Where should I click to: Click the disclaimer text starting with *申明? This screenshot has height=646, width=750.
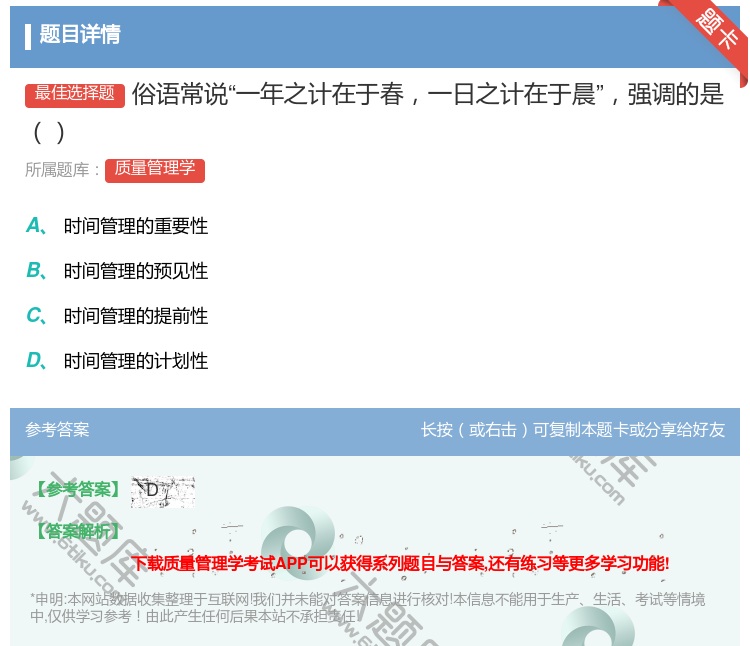coord(367,607)
